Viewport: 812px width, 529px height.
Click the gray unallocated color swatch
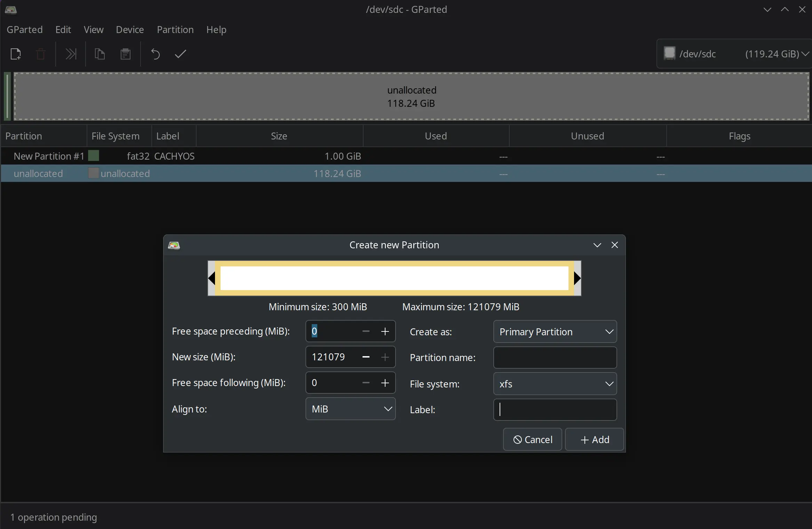(x=94, y=173)
